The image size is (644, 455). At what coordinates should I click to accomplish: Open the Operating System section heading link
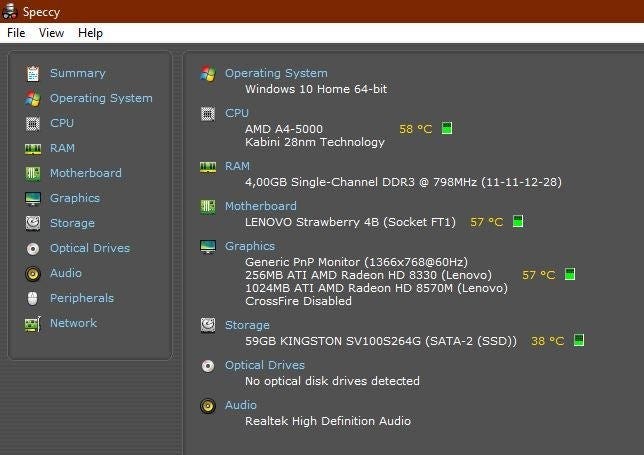(x=276, y=73)
